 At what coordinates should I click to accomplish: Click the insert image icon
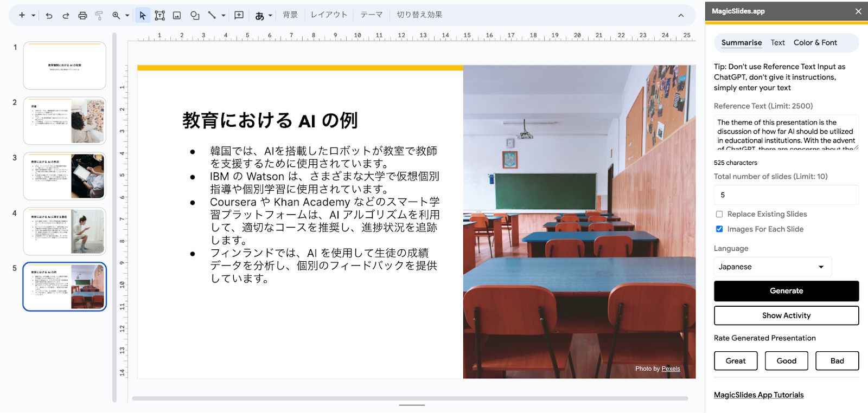click(x=177, y=16)
